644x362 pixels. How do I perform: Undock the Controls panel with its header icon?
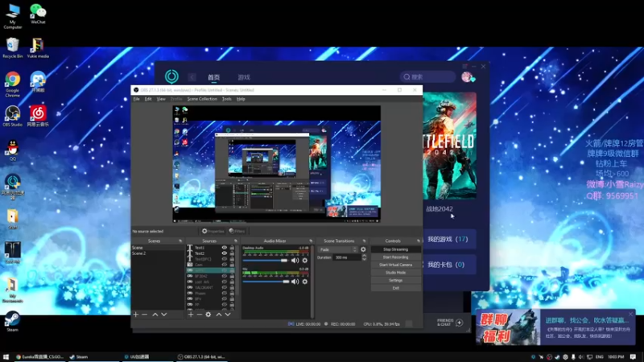(418, 241)
